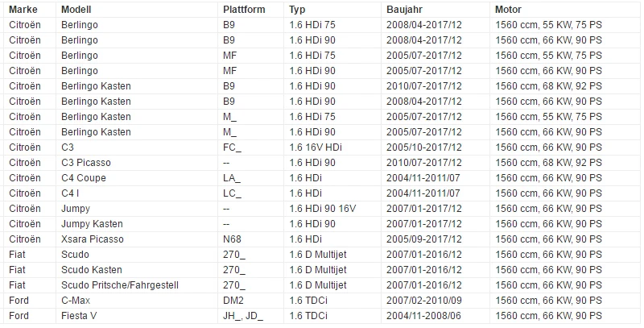
Task: Select the Jumpy Kasten model cell
Action: coord(137,224)
